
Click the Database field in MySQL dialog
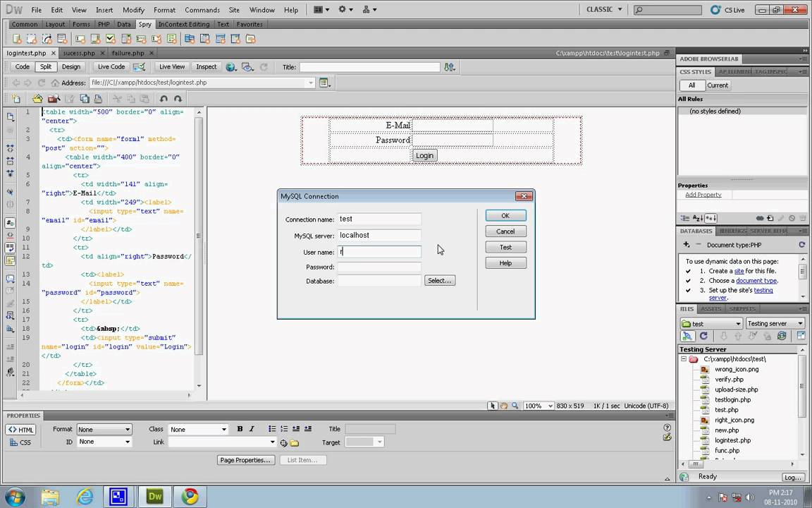coord(379,281)
